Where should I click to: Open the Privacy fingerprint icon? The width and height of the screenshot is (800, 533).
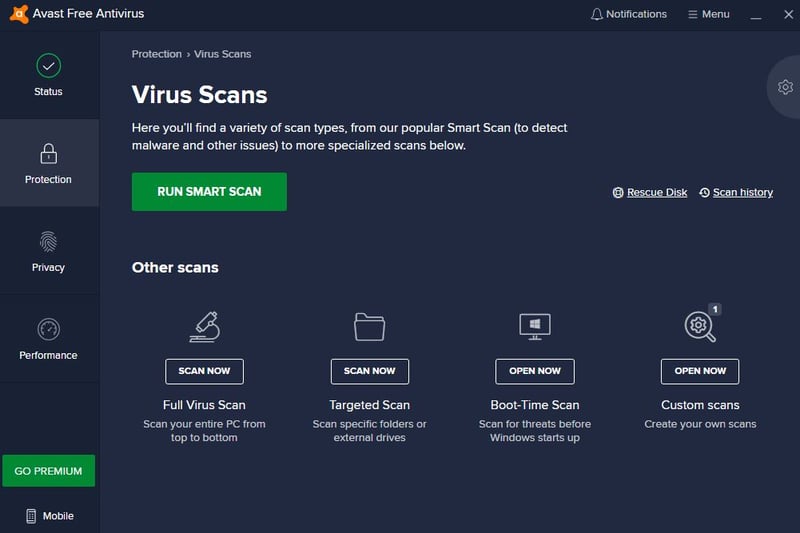click(48, 242)
